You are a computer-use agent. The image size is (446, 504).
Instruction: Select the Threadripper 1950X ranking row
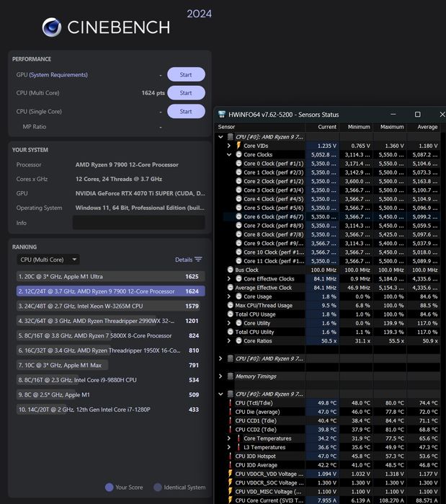tap(110, 350)
